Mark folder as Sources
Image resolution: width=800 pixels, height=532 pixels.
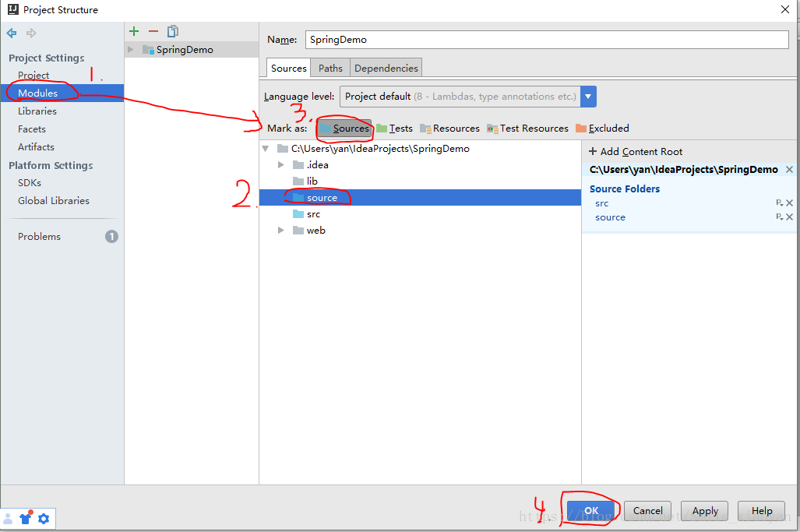click(x=344, y=129)
